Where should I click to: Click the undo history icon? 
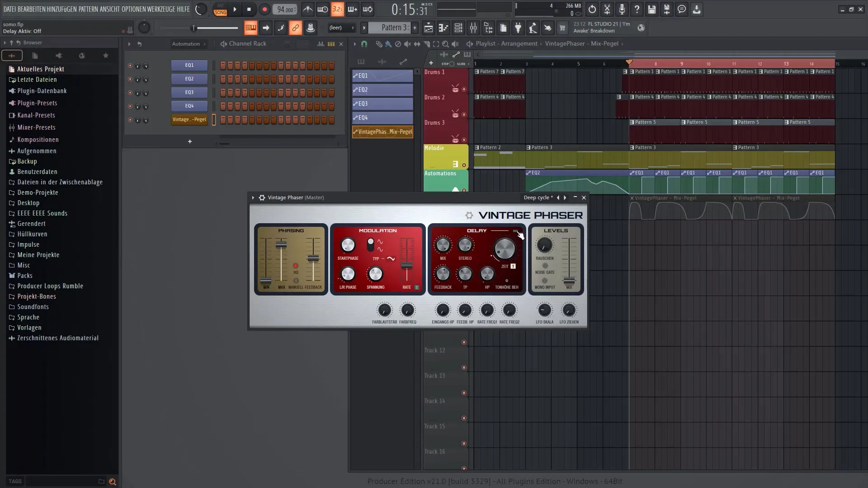click(x=592, y=9)
